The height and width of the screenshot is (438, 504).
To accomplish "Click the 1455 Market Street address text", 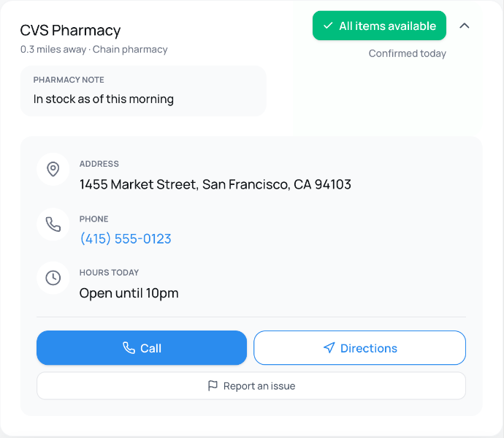I will tap(215, 184).
